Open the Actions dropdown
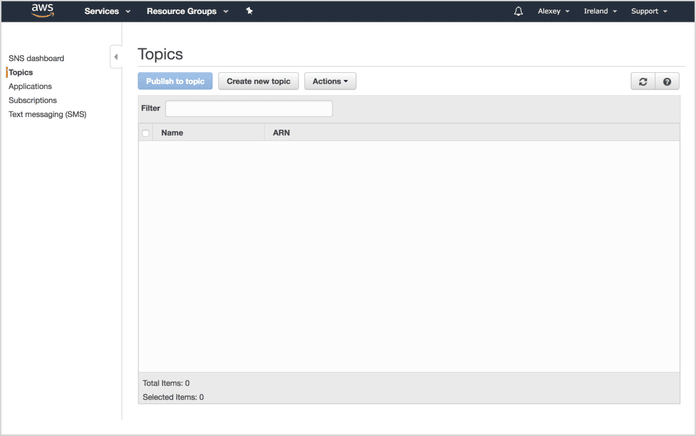The width and height of the screenshot is (696, 436). tap(330, 81)
